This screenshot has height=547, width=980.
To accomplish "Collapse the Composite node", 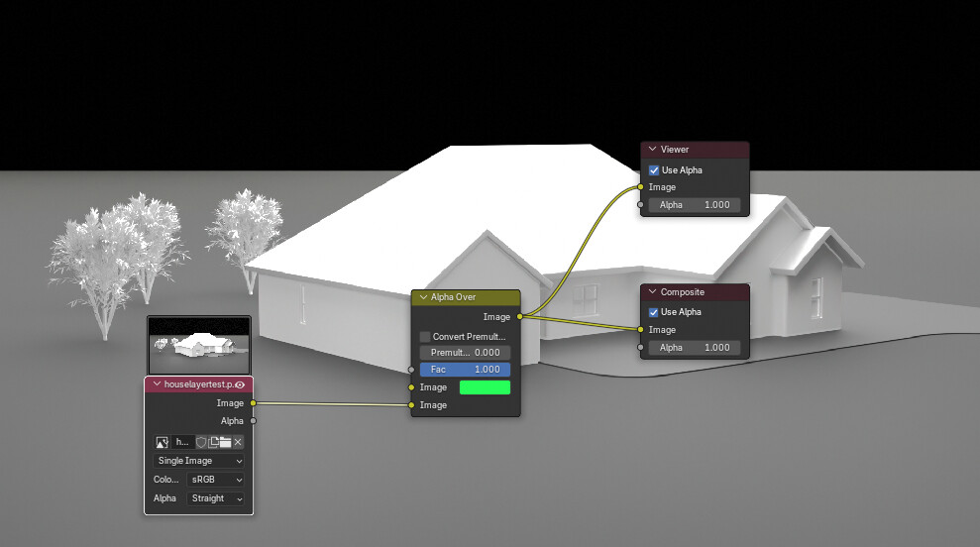I will pos(652,292).
